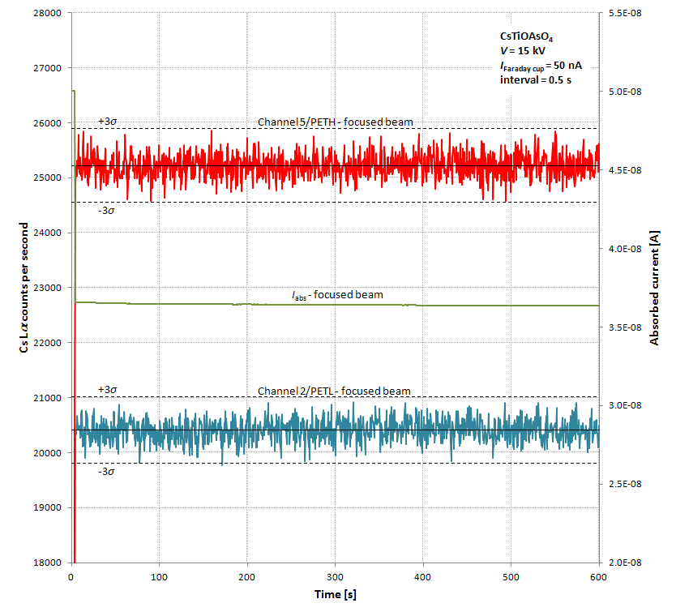
Task: Click the 'Time [s]' x-axis title
Action: 335,594
